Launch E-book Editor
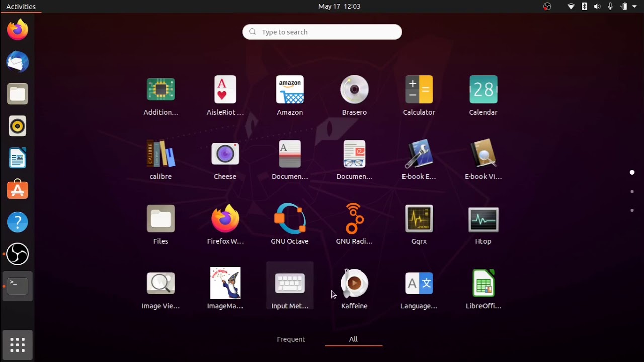644x362 pixels. pos(419,154)
